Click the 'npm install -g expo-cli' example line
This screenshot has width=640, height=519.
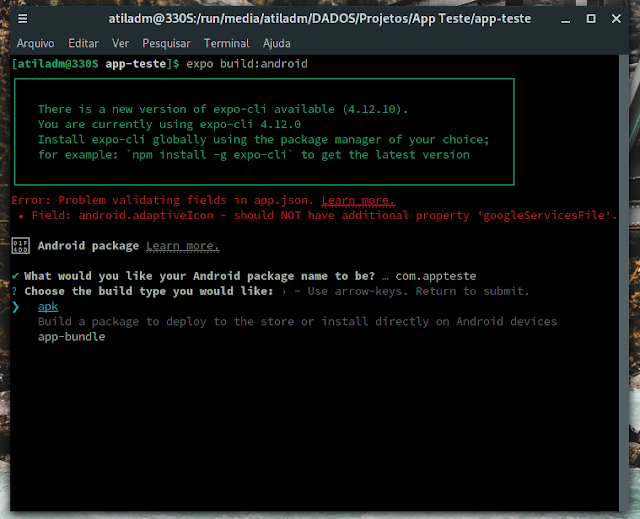tap(254, 155)
